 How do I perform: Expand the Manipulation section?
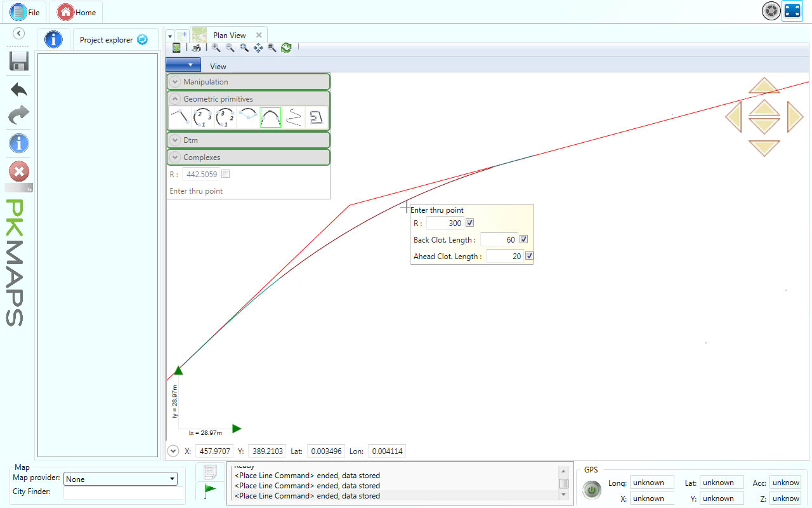[x=249, y=82]
